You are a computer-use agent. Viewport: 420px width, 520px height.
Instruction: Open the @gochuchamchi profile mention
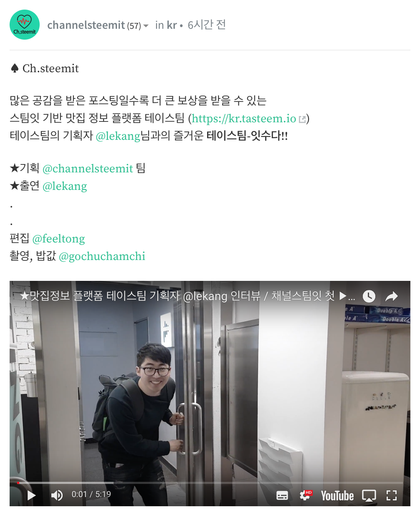click(x=102, y=256)
